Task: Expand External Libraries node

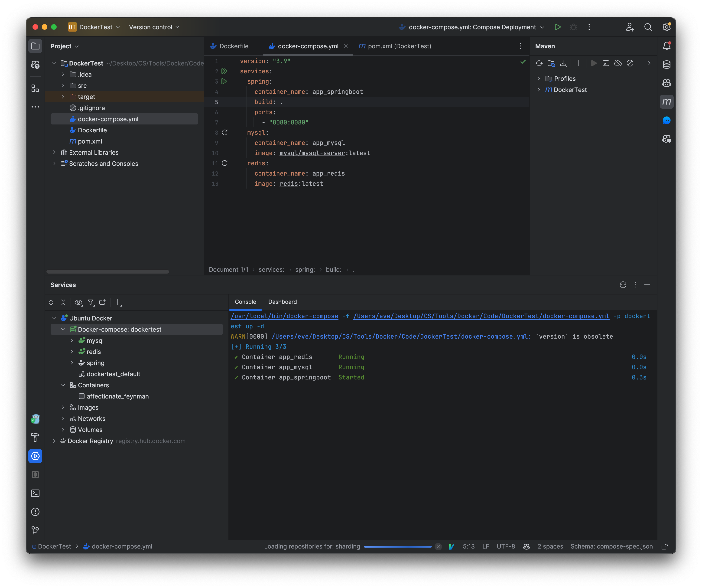Action: click(x=54, y=153)
